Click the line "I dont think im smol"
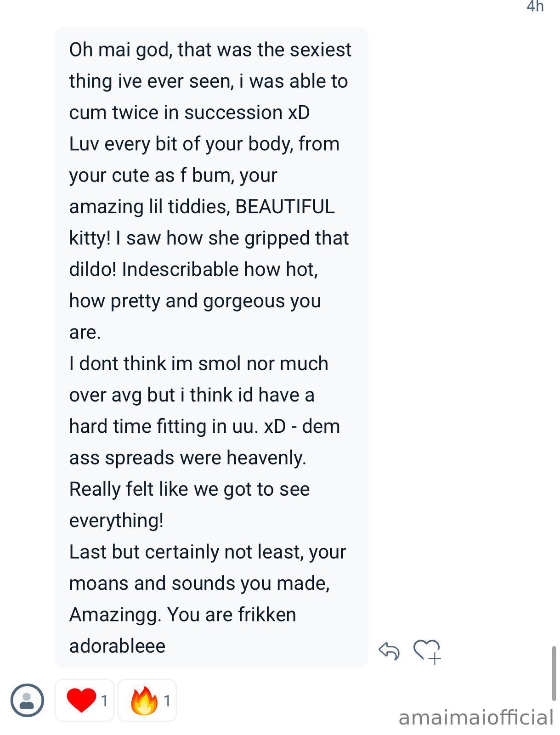Image resolution: width=560 pixels, height=735 pixels. (198, 363)
